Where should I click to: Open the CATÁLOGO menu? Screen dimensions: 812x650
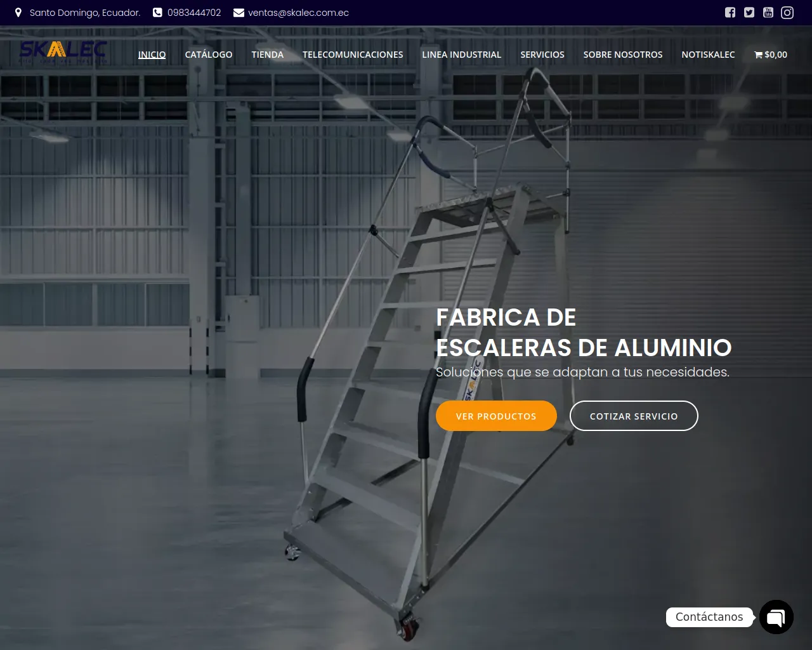click(209, 55)
